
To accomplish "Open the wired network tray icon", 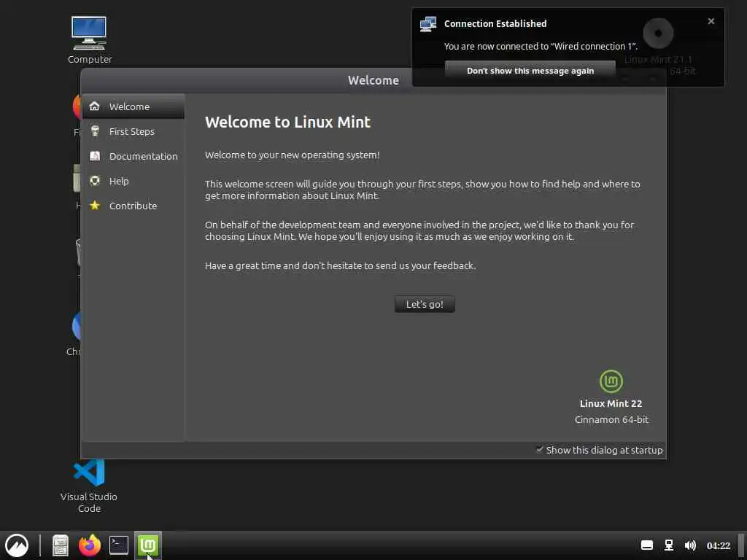I will tap(669, 545).
